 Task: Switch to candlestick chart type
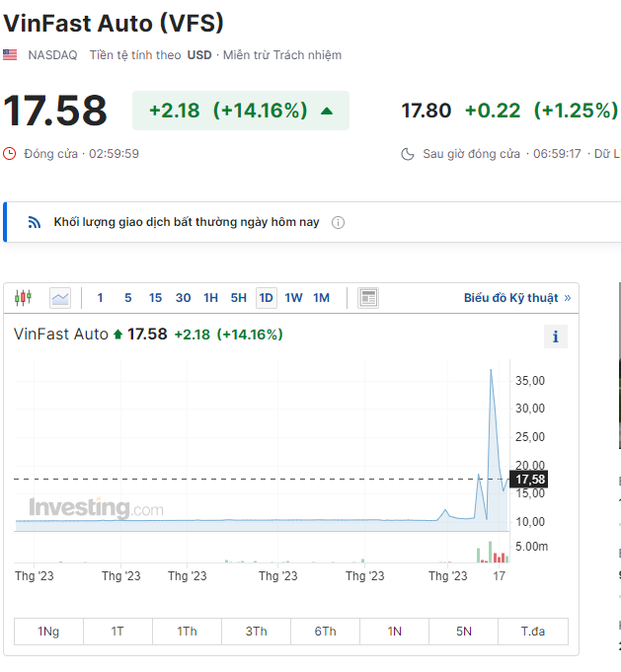(24, 297)
